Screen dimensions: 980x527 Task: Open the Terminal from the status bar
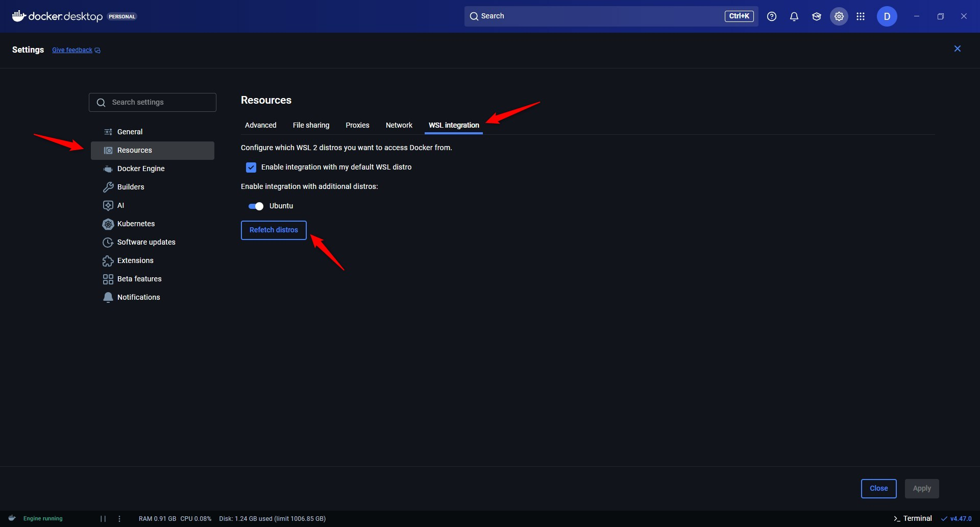coord(913,518)
